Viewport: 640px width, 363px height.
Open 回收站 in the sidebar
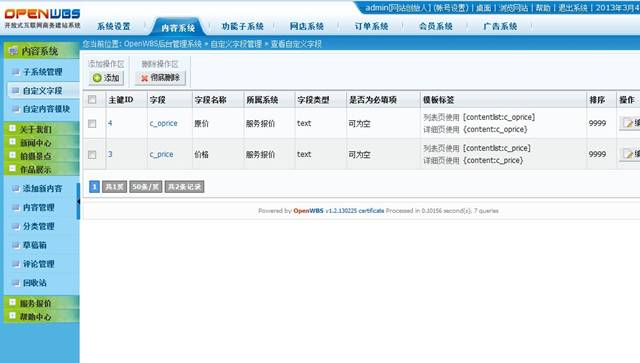click(35, 283)
